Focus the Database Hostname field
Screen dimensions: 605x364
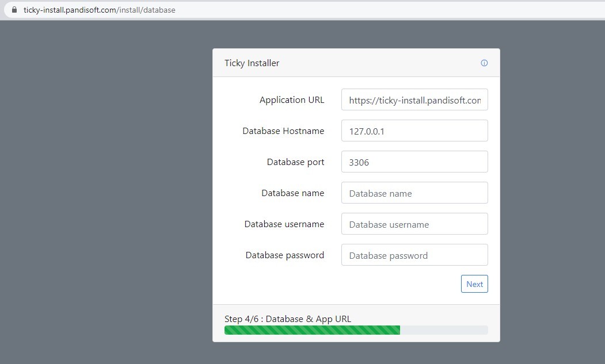[x=414, y=131]
